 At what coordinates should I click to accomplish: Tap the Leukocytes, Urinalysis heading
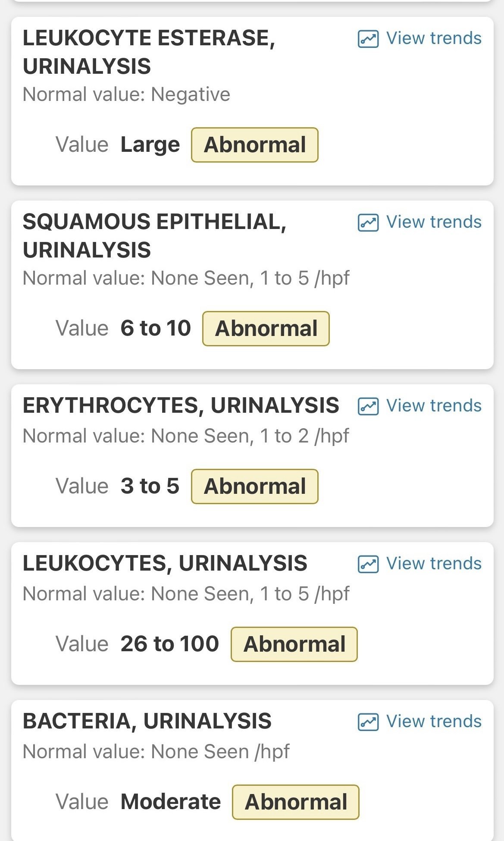click(x=165, y=564)
